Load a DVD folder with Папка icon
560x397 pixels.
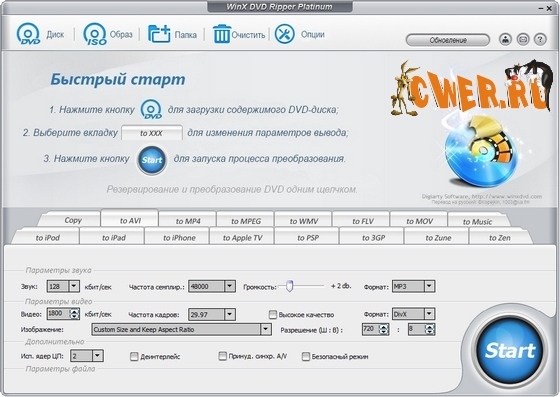[x=159, y=34]
